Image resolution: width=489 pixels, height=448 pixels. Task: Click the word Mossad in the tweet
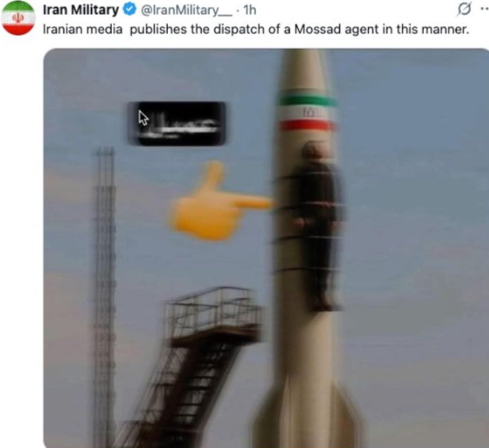coord(318,29)
